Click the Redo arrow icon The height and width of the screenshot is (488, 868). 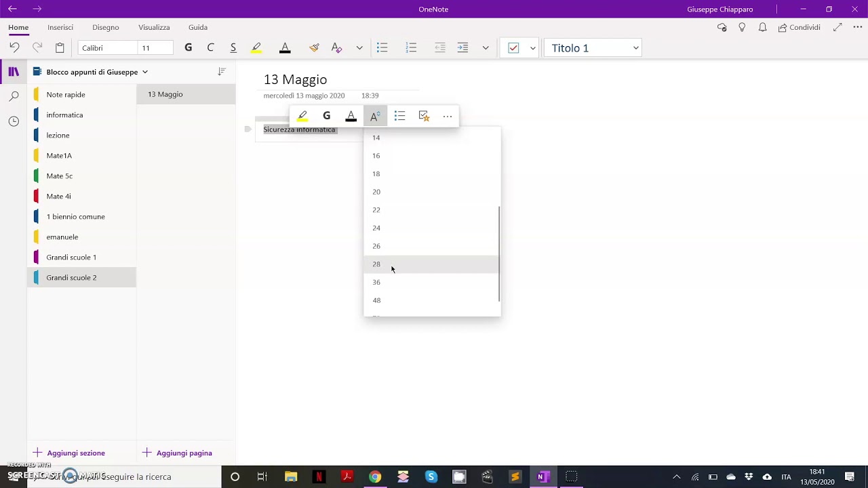click(37, 47)
